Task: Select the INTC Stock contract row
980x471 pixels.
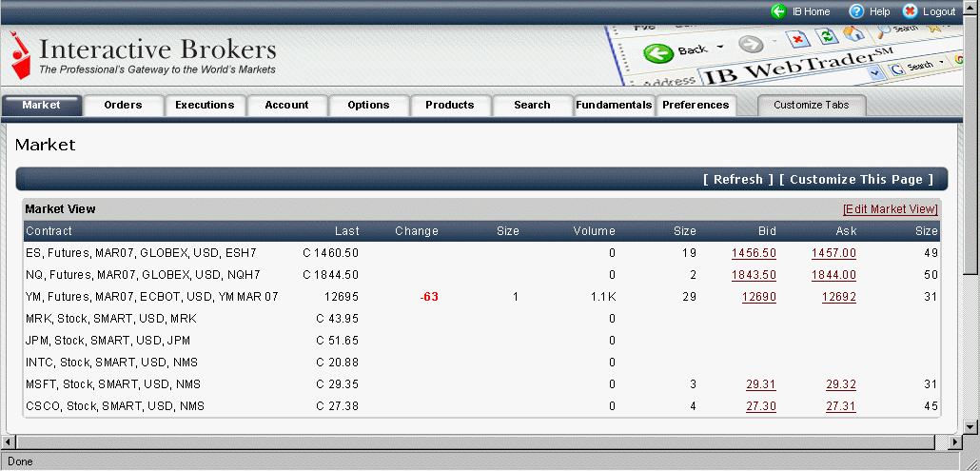Action: [x=481, y=363]
